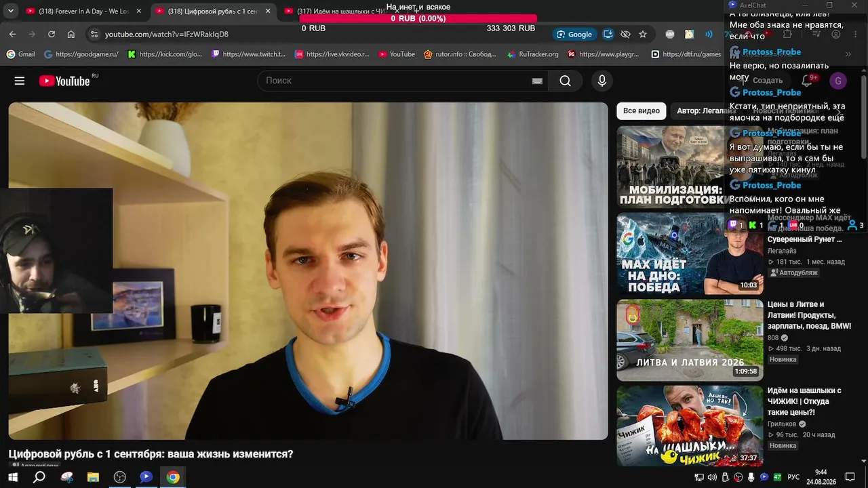Image resolution: width=868 pixels, height=488 pixels.
Task: Select the Автор: Легалайз filter chip
Action: (706, 111)
